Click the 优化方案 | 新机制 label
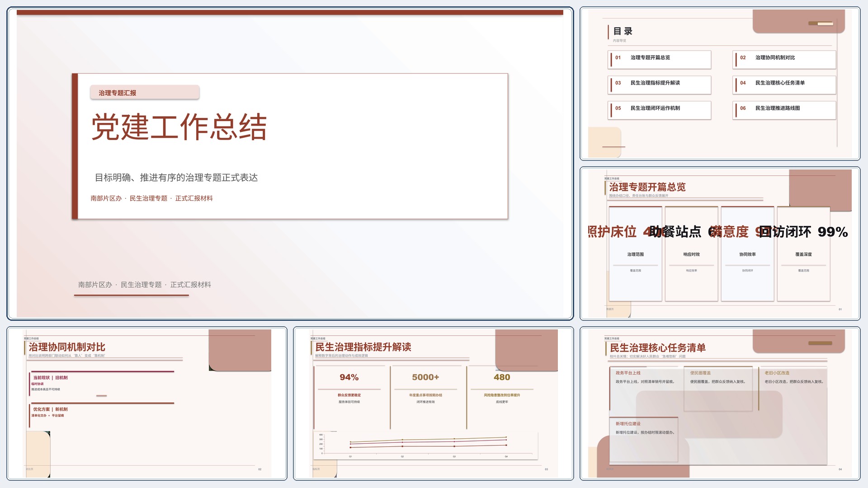This screenshot has width=868, height=488. pos(50,409)
